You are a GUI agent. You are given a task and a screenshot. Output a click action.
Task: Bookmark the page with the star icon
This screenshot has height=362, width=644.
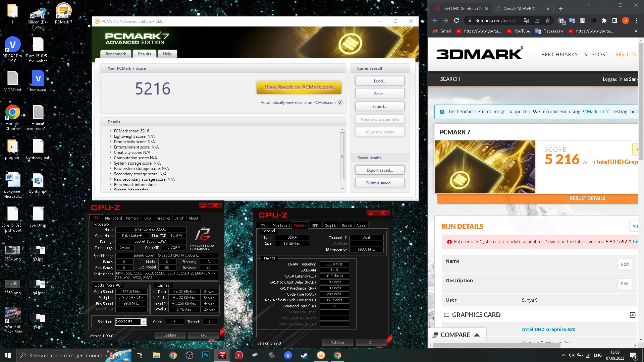548,20
